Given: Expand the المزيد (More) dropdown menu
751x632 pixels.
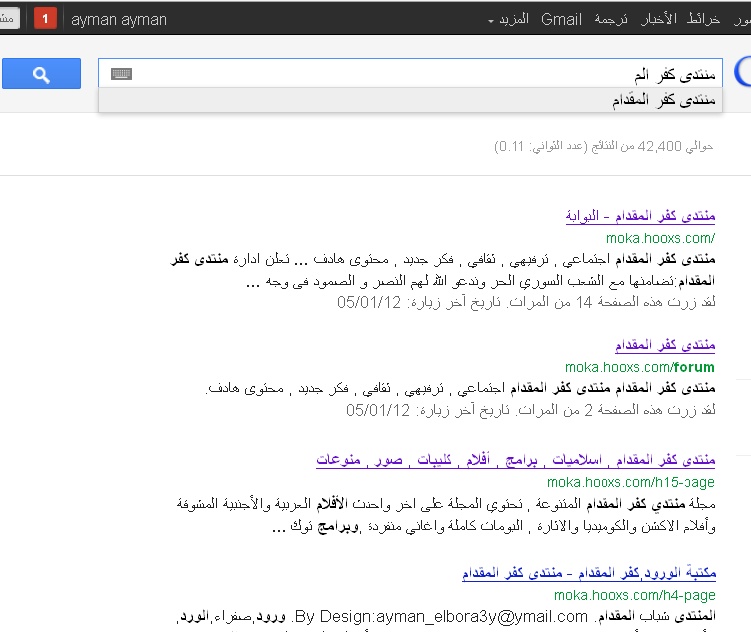Looking at the screenshot, I should [x=508, y=19].
